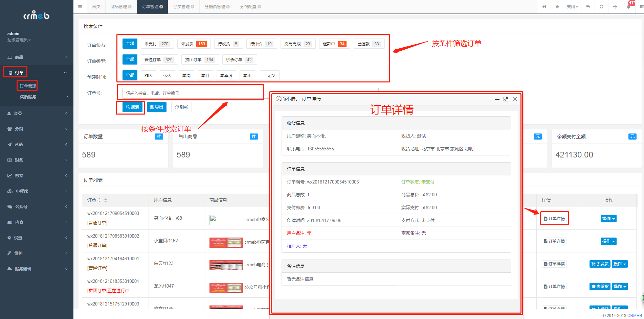Click the 导出 export button
Viewport: 644px width, 319px height.
(x=157, y=107)
